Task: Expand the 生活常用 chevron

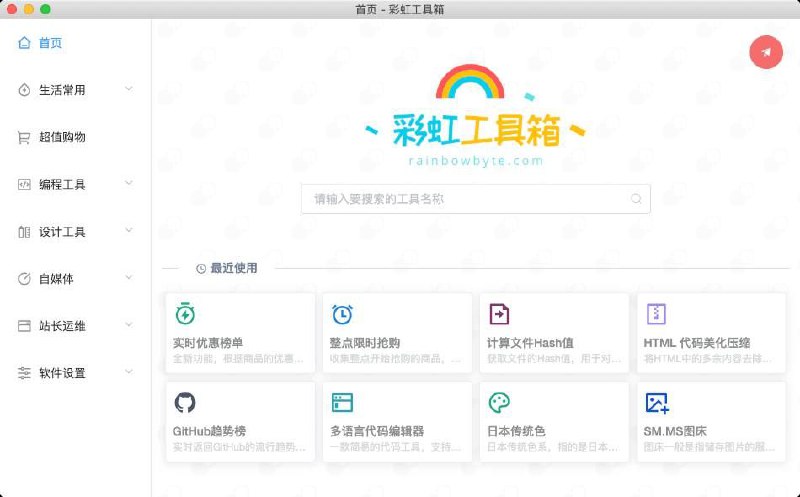Action: click(x=129, y=89)
